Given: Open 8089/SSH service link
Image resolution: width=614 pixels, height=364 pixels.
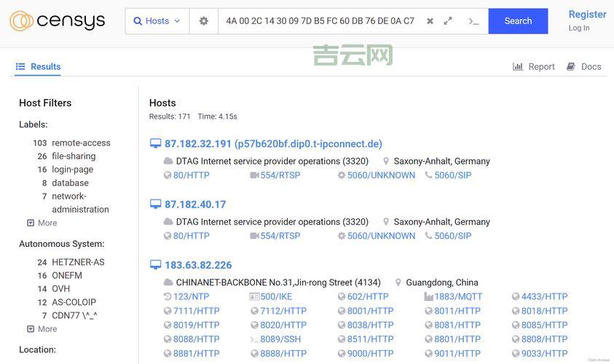Looking at the screenshot, I should point(280,339).
